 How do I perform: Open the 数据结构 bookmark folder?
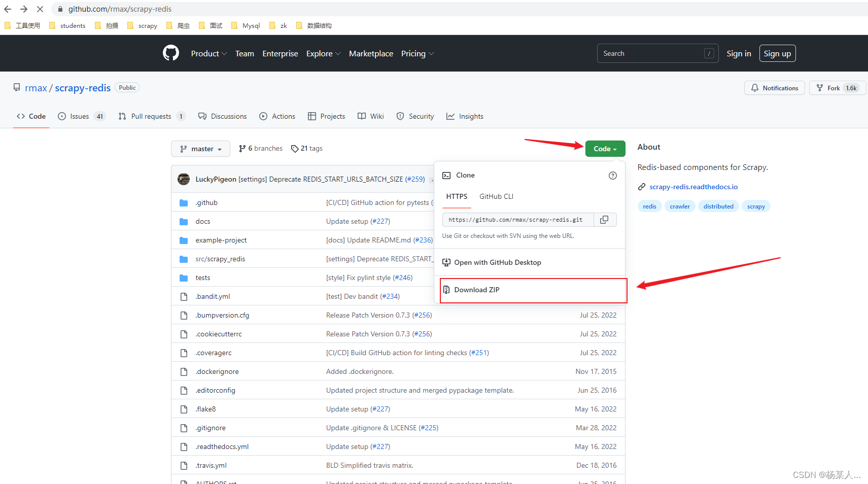(314, 25)
